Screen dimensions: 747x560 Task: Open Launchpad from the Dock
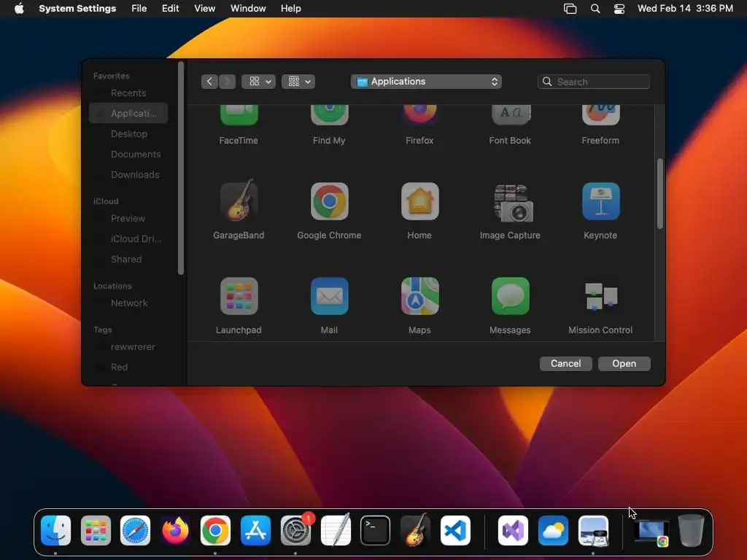click(96, 530)
